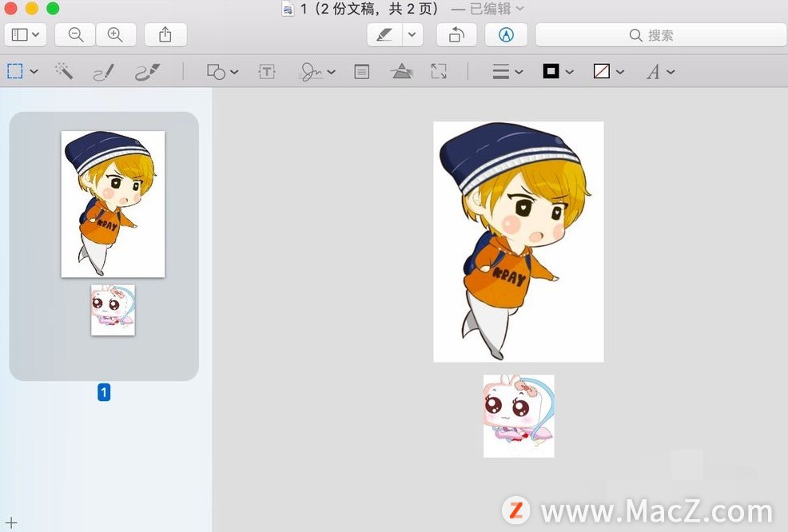Image resolution: width=788 pixels, height=532 pixels.
Task: Minimize the window with yellow button
Action: tap(32, 8)
